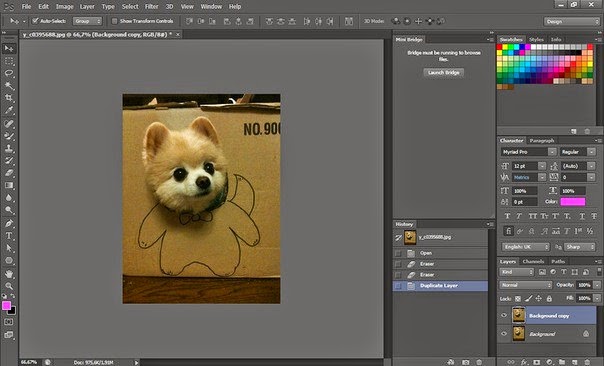The height and width of the screenshot is (366, 604).
Task: Select the Healing Brush tool
Action: tap(9, 124)
